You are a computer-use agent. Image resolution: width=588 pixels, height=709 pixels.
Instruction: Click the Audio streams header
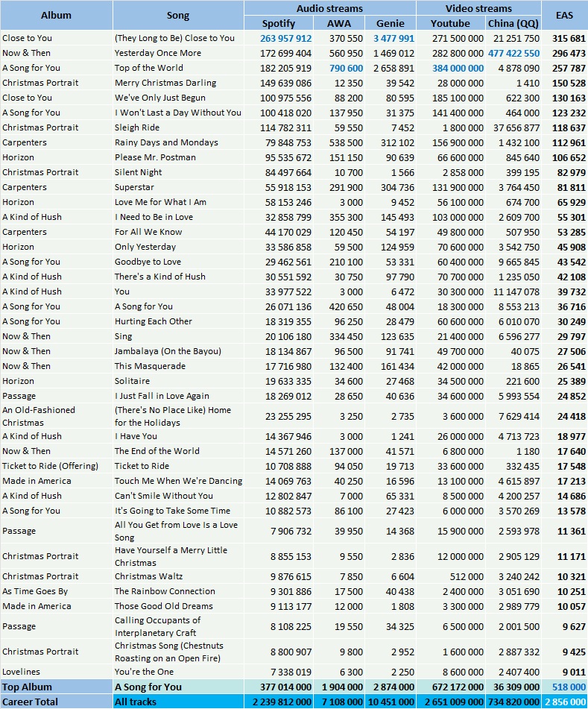point(330,8)
